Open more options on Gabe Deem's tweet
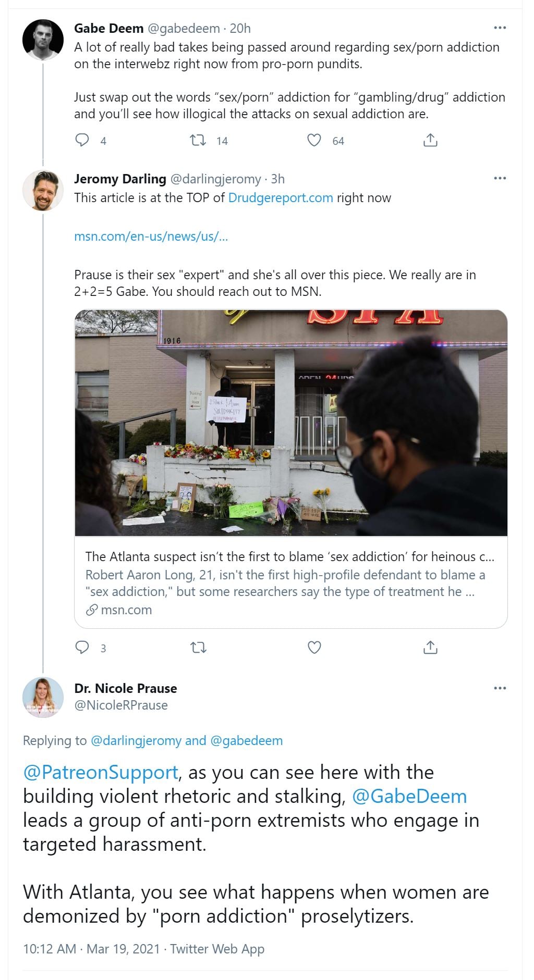This screenshot has height=980, width=534. [500, 28]
